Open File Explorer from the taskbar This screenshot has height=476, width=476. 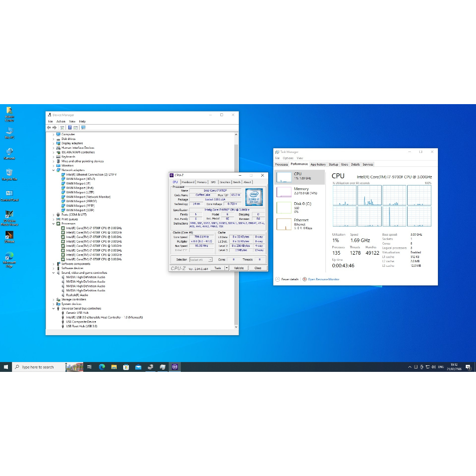point(114,367)
